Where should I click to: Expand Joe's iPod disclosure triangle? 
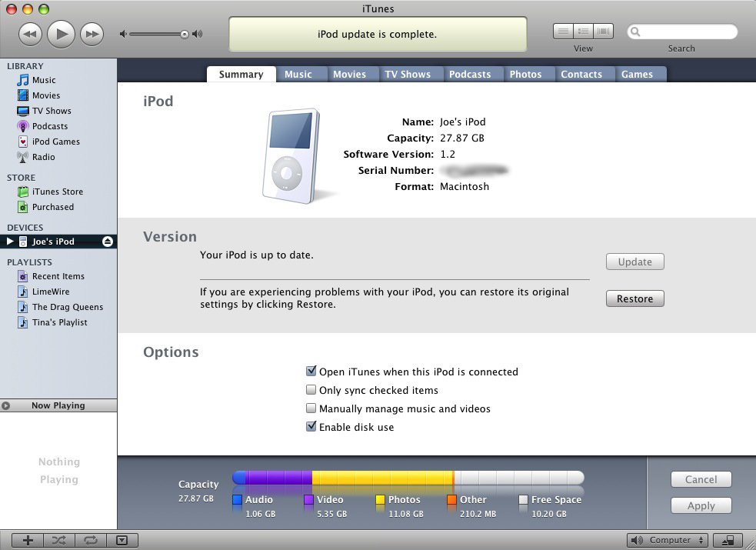(x=10, y=241)
